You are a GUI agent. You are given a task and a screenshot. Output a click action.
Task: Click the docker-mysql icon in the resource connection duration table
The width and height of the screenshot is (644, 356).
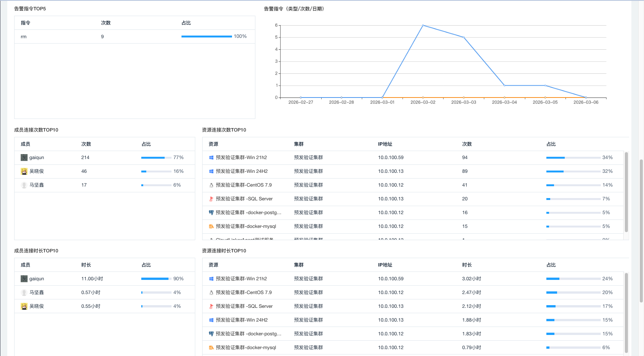pyautogui.click(x=211, y=348)
